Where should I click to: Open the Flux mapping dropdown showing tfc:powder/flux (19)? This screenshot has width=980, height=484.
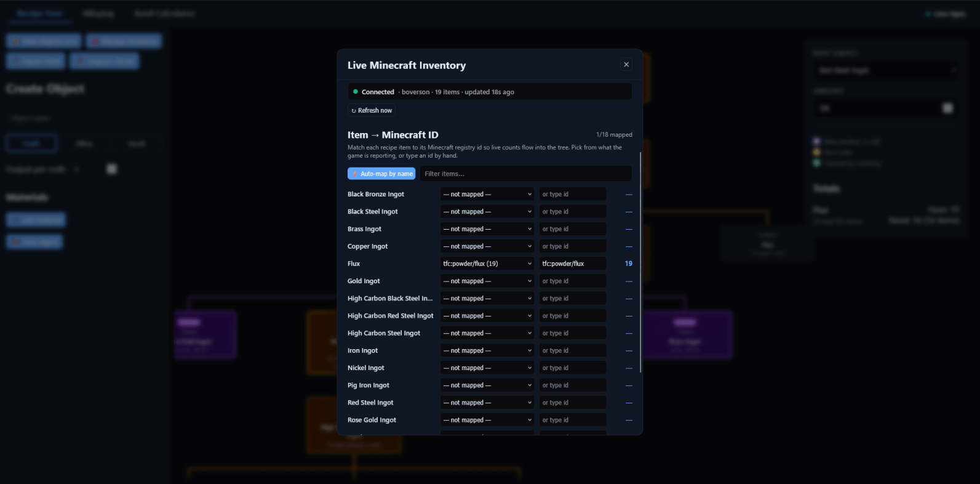487,264
